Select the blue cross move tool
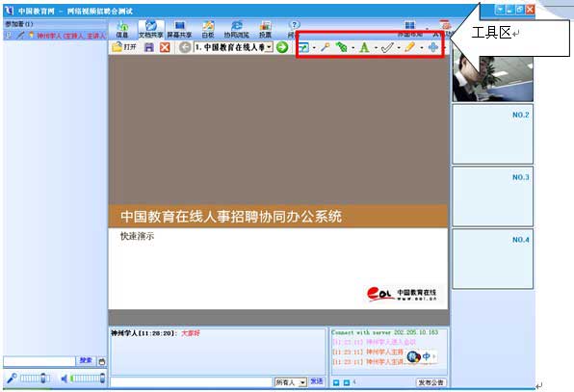574x392 pixels. pos(433,47)
